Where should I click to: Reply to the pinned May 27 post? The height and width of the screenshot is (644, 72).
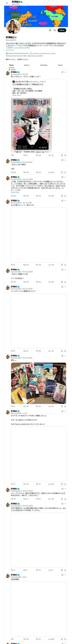12,155
